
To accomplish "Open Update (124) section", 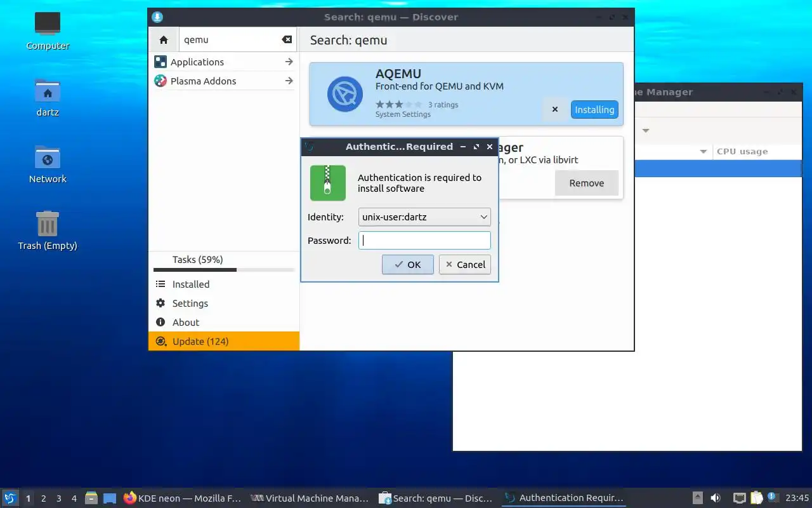I will click(224, 341).
